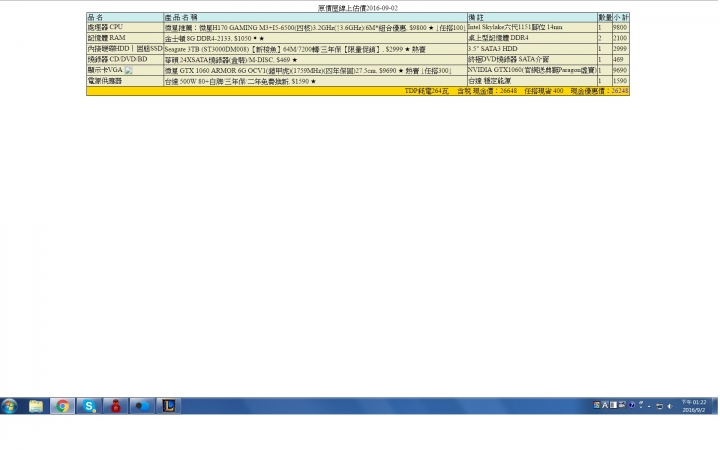720x450 pixels.
Task: Click the subtotal '2999' cell
Action: click(620, 49)
